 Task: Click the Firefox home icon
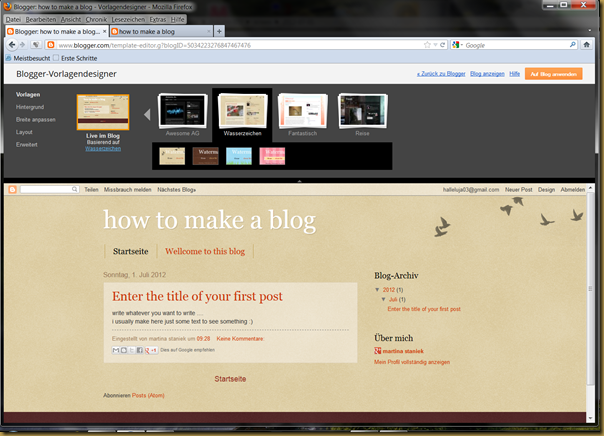tap(586, 45)
